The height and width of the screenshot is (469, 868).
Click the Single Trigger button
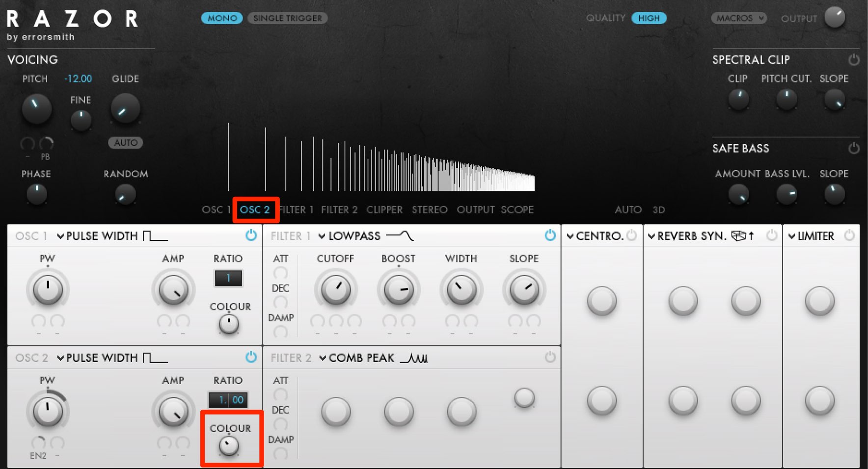[x=287, y=18]
